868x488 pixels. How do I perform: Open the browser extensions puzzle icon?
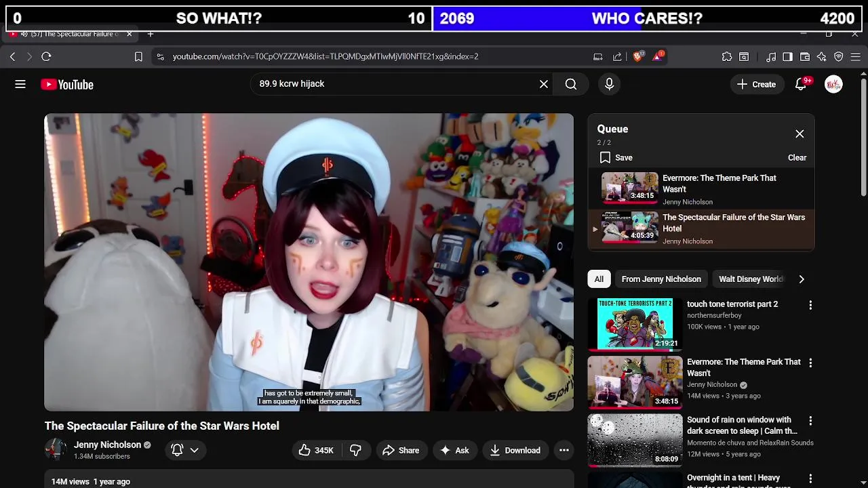pos(727,57)
